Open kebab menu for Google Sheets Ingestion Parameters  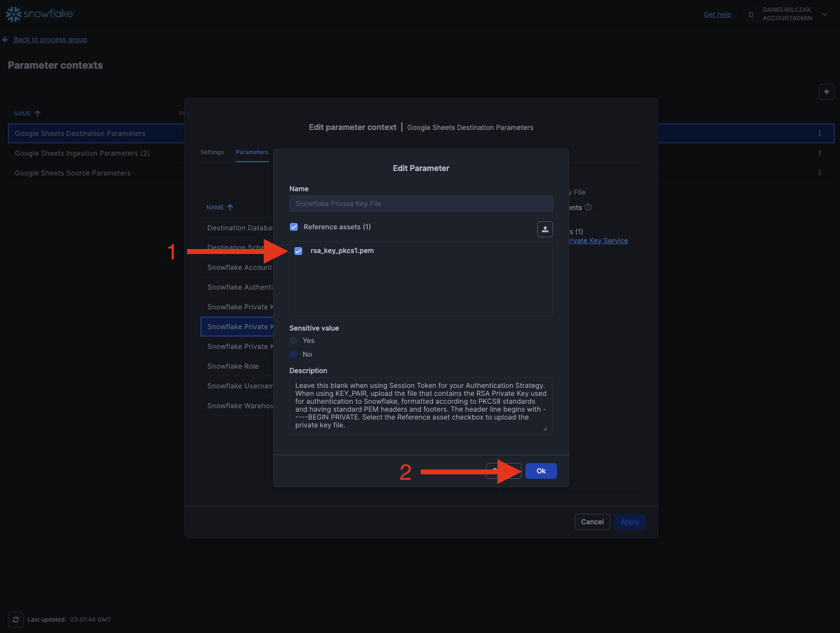tap(820, 153)
